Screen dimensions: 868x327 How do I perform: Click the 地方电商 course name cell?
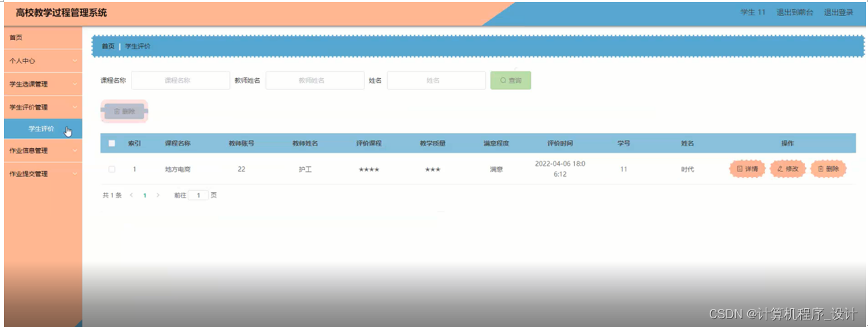pyautogui.click(x=178, y=170)
